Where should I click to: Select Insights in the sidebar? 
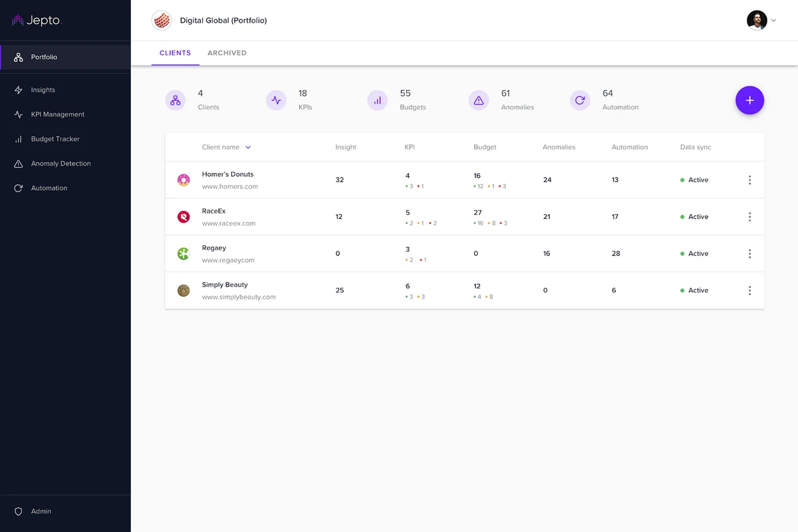tap(42, 89)
